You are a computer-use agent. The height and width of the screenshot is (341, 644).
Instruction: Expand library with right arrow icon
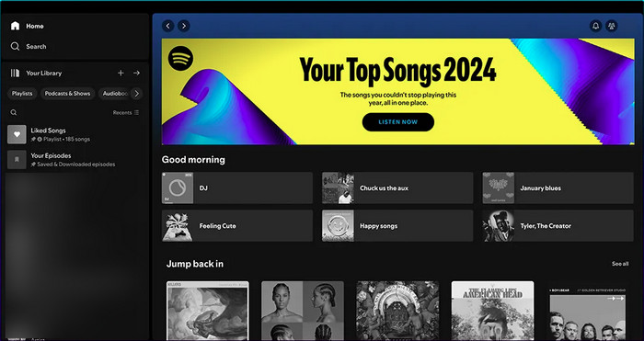tap(137, 73)
